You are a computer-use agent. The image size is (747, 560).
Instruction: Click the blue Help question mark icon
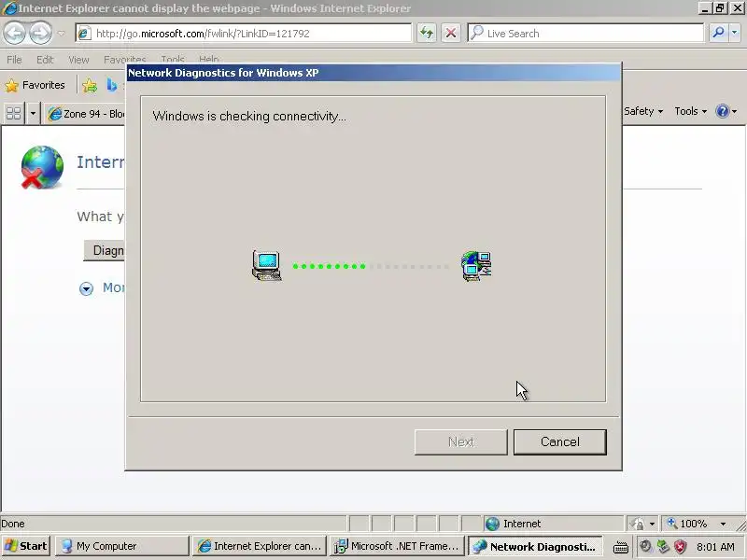pyautogui.click(x=722, y=111)
